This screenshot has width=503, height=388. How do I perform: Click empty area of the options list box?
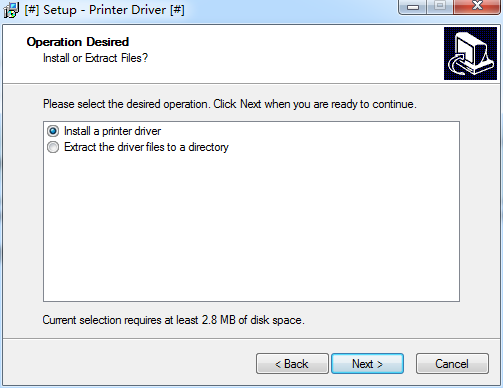point(251,227)
